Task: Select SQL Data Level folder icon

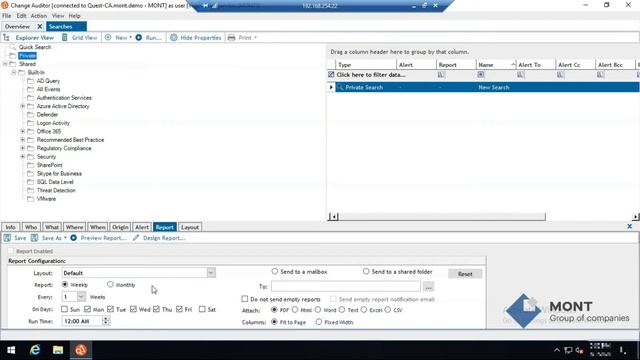Action: coord(31,182)
